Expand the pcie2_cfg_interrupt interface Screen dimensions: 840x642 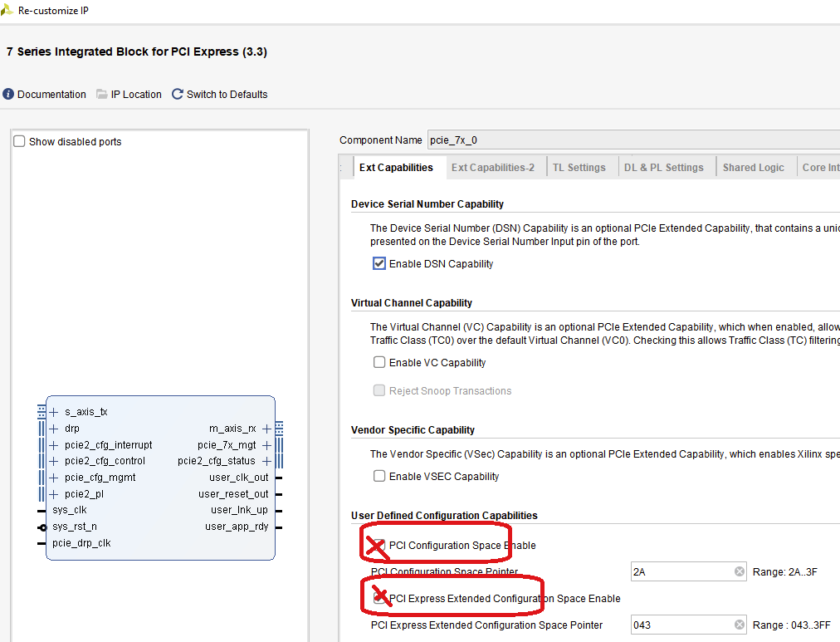(54, 445)
